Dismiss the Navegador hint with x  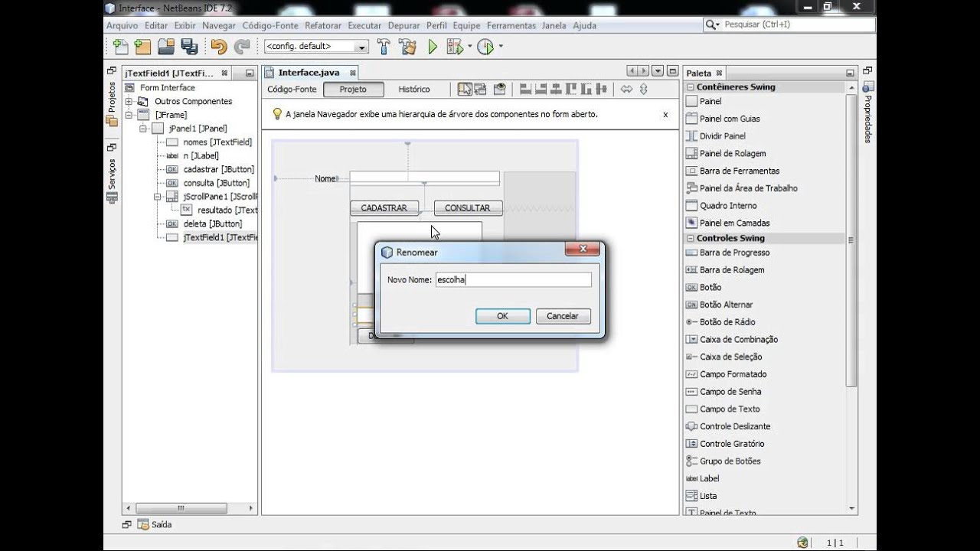click(x=665, y=115)
